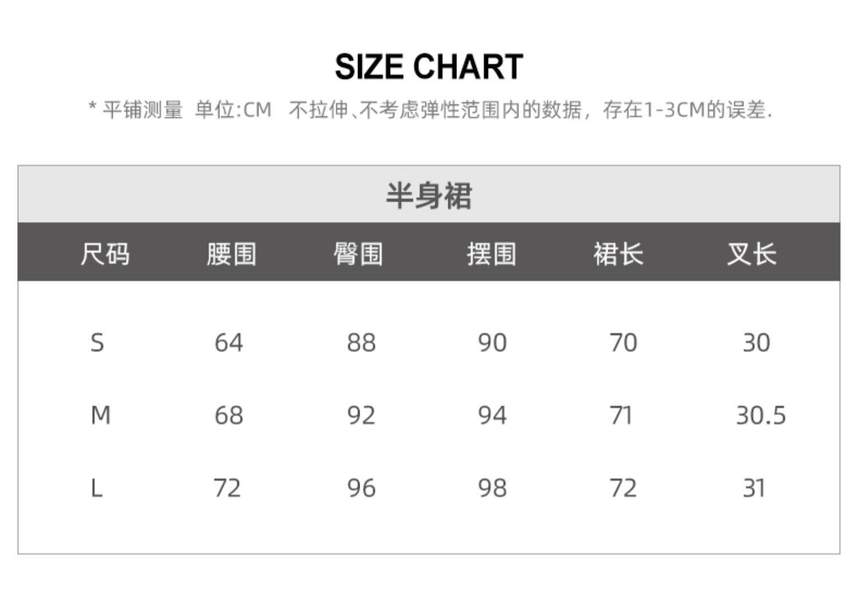The image size is (859, 616).
Task: Click hem value 98 for size L
Action: tap(492, 488)
